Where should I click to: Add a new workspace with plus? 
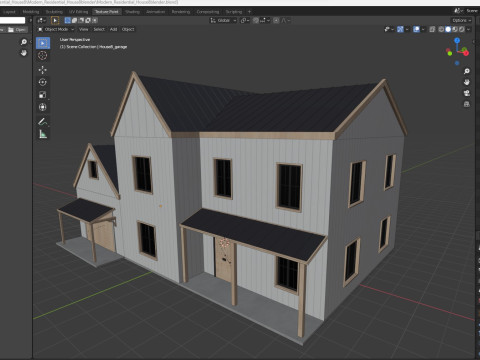click(x=249, y=12)
